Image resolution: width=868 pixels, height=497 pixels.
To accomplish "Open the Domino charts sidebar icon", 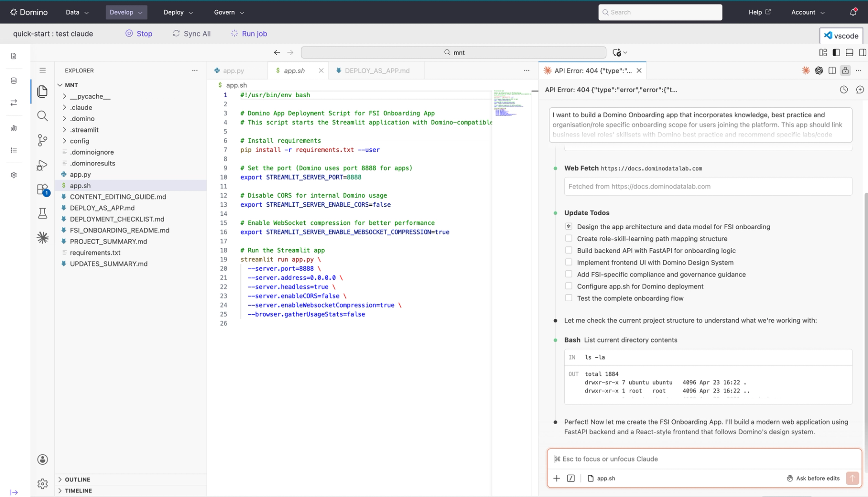I will click(x=14, y=128).
